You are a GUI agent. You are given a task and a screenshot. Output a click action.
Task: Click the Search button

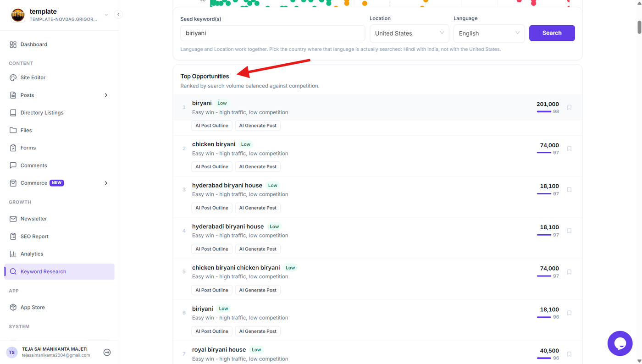(552, 33)
